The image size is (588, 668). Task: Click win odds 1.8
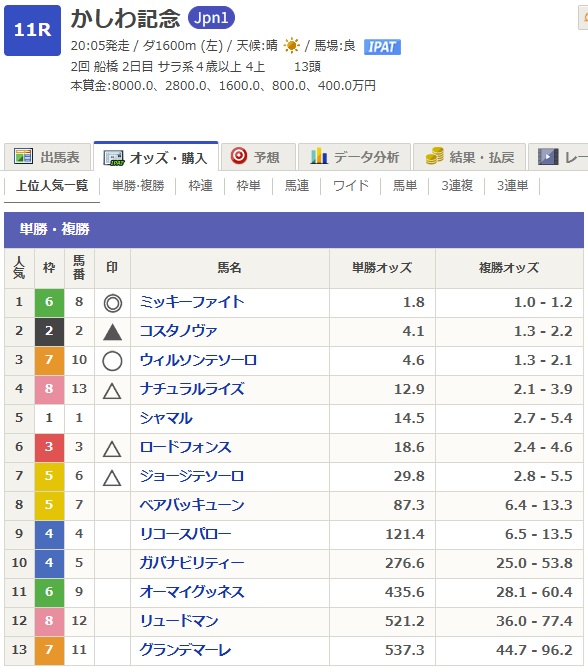pos(413,302)
